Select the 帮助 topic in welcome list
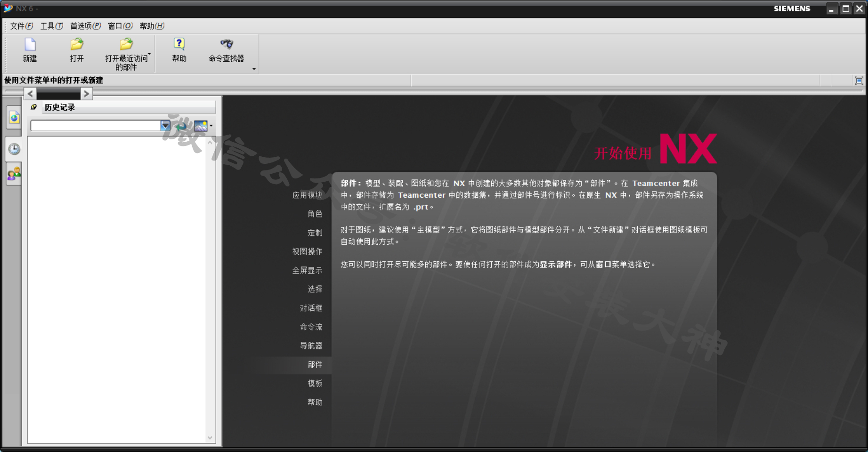868x452 pixels. (x=315, y=402)
